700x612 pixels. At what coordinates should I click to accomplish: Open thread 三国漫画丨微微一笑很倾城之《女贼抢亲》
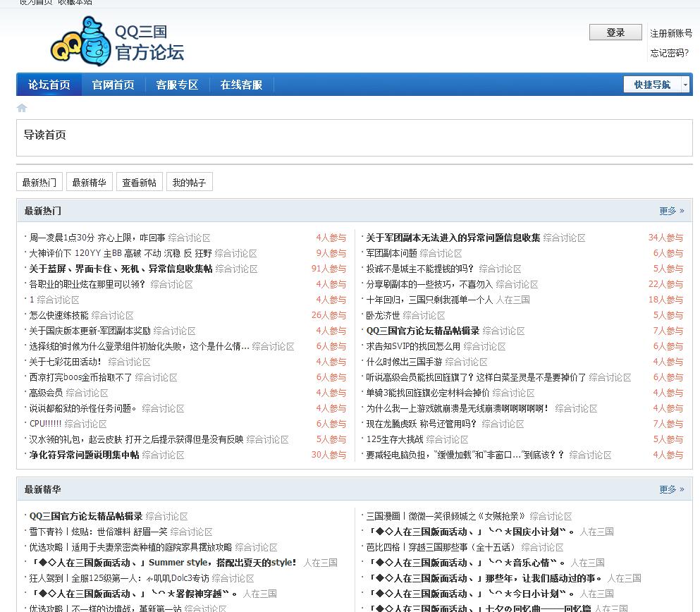(x=446, y=516)
